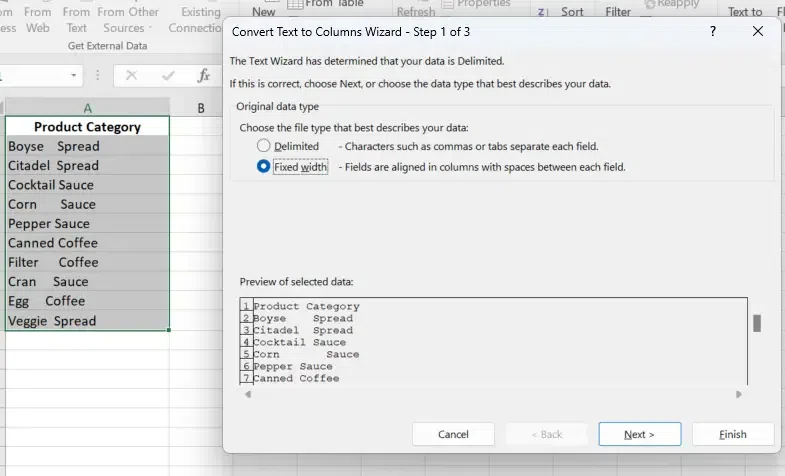Click the Sort ribbon button

(572, 12)
